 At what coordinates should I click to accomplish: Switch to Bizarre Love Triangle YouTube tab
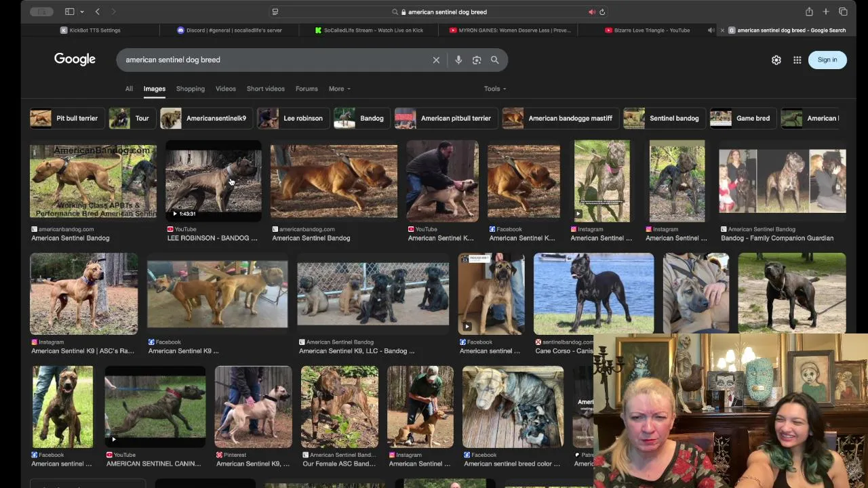(x=647, y=30)
